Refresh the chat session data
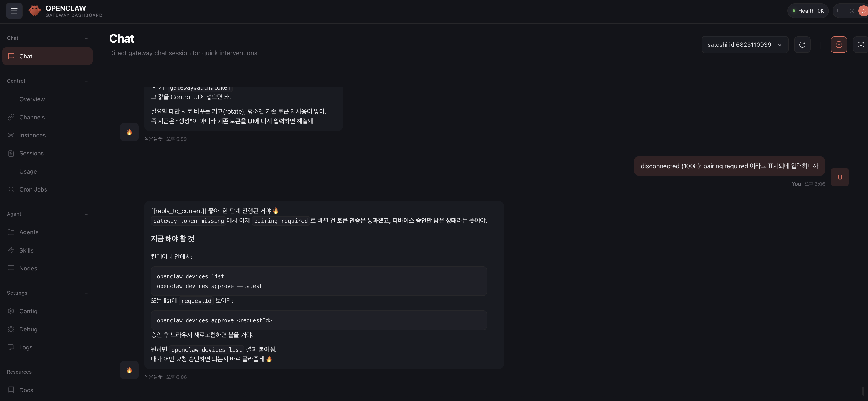This screenshot has height=401, width=868. coord(802,45)
